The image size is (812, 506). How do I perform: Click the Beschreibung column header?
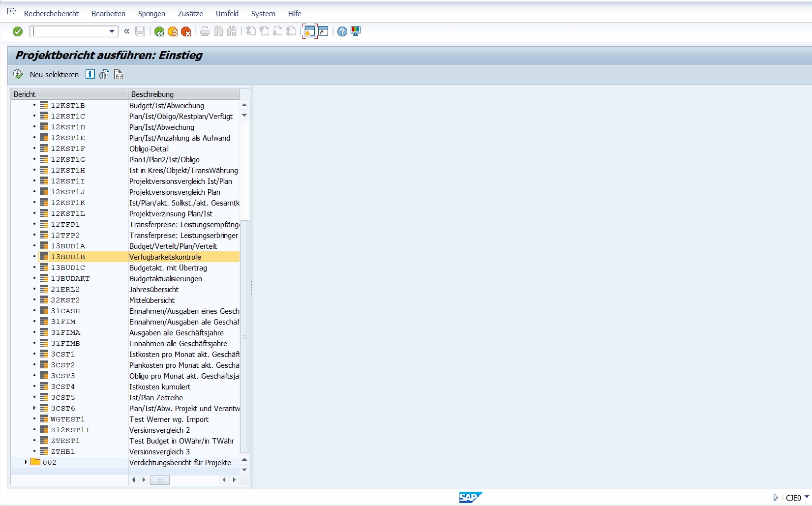184,94
